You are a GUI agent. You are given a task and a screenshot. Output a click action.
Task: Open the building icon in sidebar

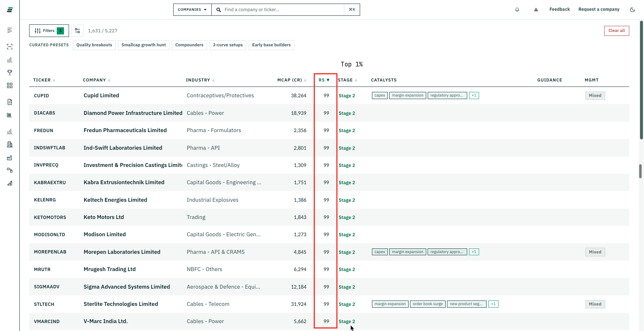point(10,144)
